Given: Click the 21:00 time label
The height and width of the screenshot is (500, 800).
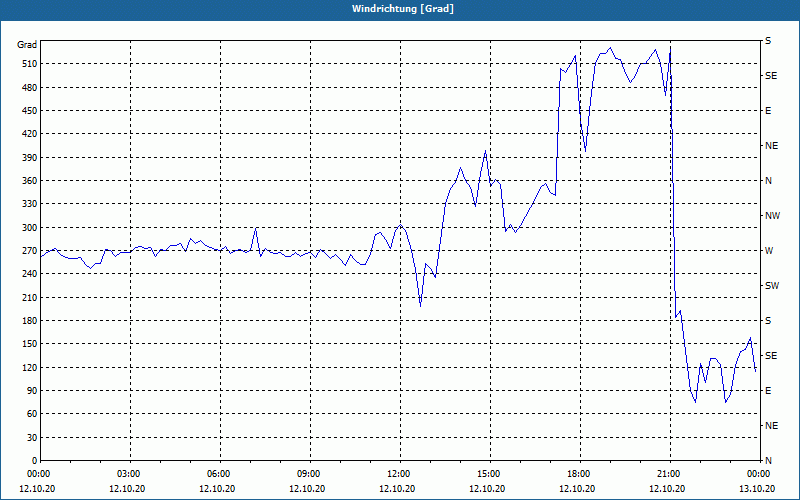Looking at the screenshot, I should point(670,474).
